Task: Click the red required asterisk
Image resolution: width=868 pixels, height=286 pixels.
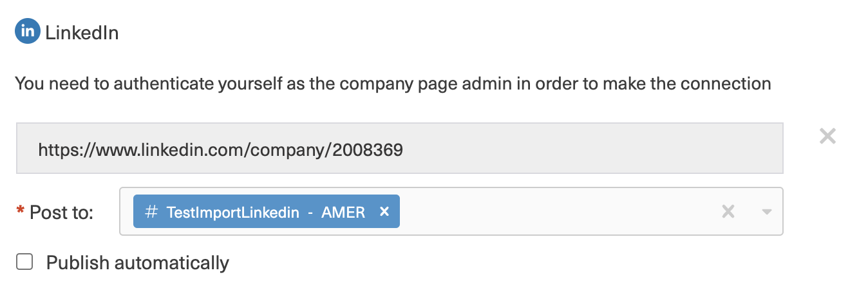Action: coord(20,211)
